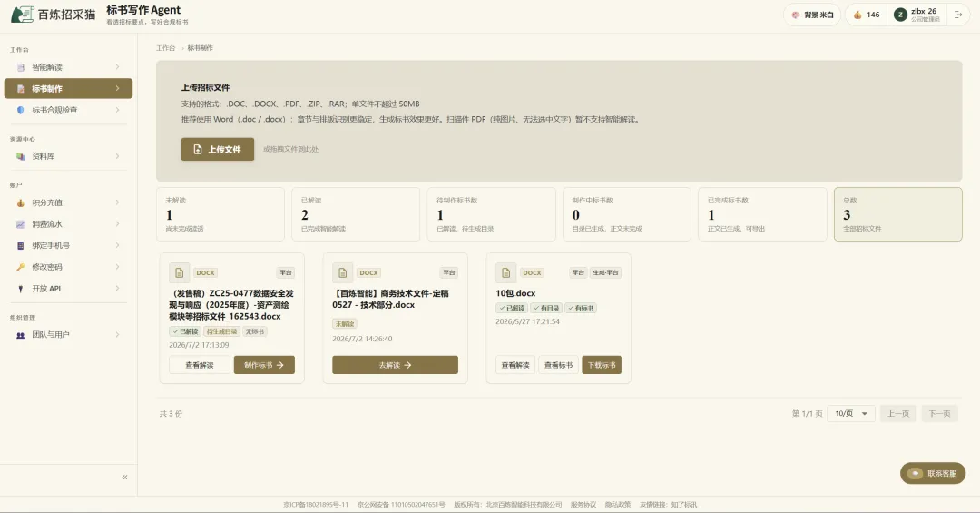Click 工作台 breadcrumb link
Screen dimensions: 980x513
click(166, 48)
